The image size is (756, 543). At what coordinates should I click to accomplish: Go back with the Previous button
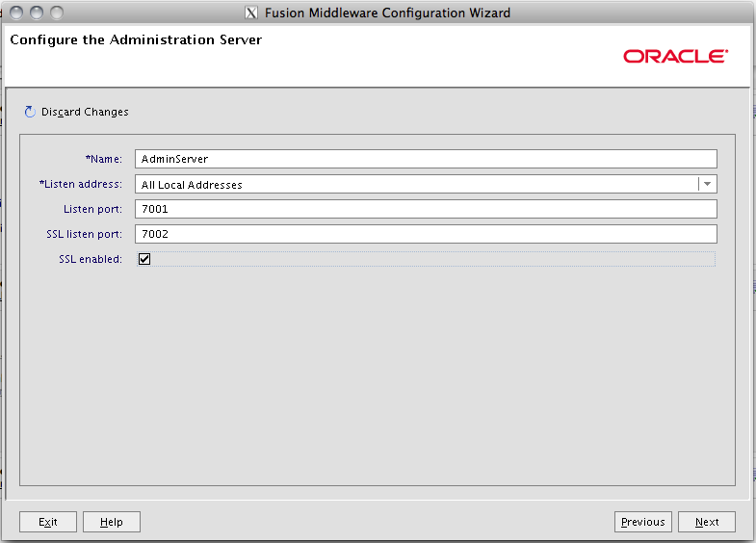pos(642,522)
